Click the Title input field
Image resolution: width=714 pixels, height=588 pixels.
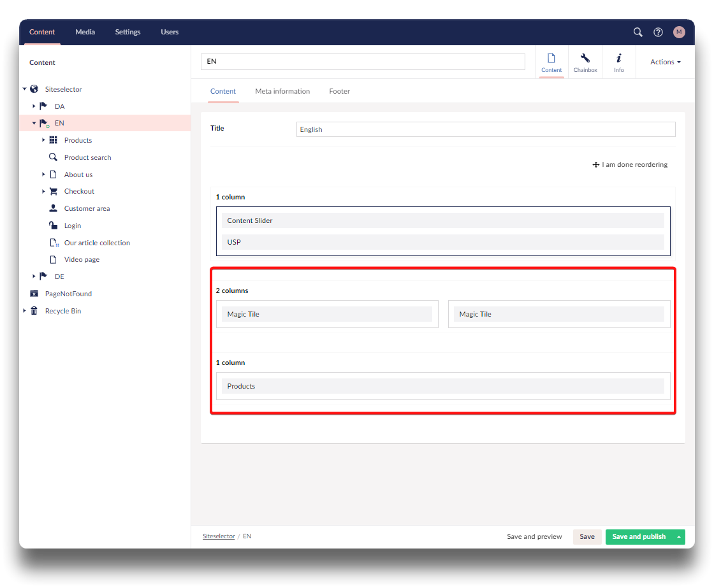coord(485,129)
